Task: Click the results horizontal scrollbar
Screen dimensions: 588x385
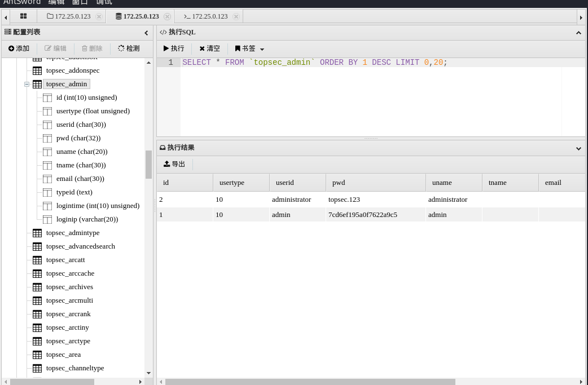Action: click(310, 382)
